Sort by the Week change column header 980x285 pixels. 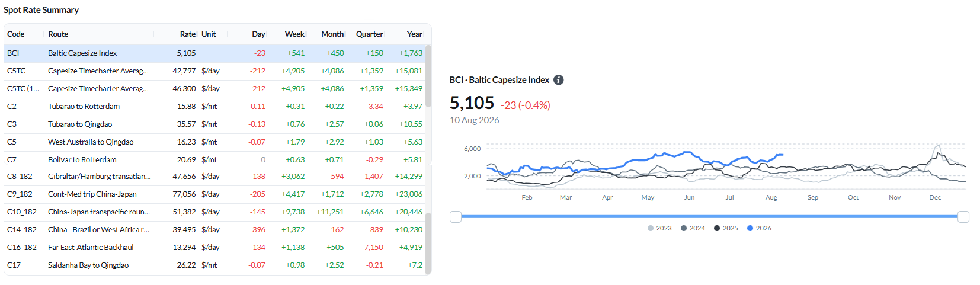point(294,34)
